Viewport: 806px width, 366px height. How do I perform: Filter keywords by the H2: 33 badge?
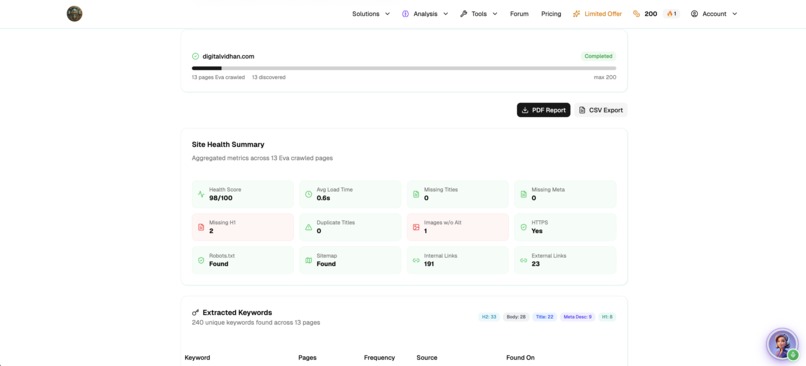tap(489, 317)
